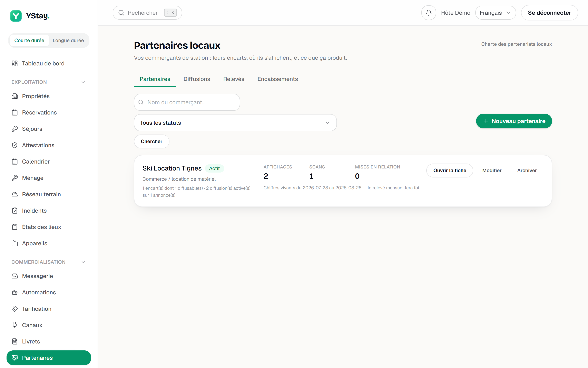
Task: Click the Réseau terrain icon
Action: click(x=14, y=194)
